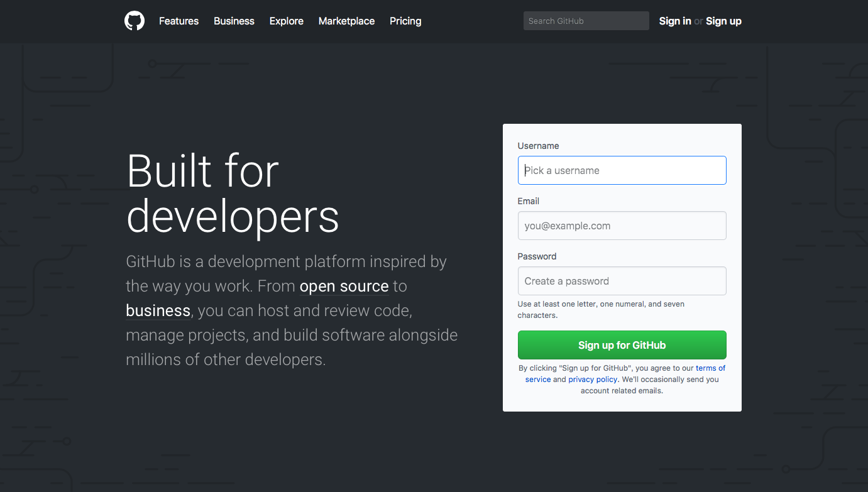
Task: Open the Features menu item
Action: [x=179, y=21]
